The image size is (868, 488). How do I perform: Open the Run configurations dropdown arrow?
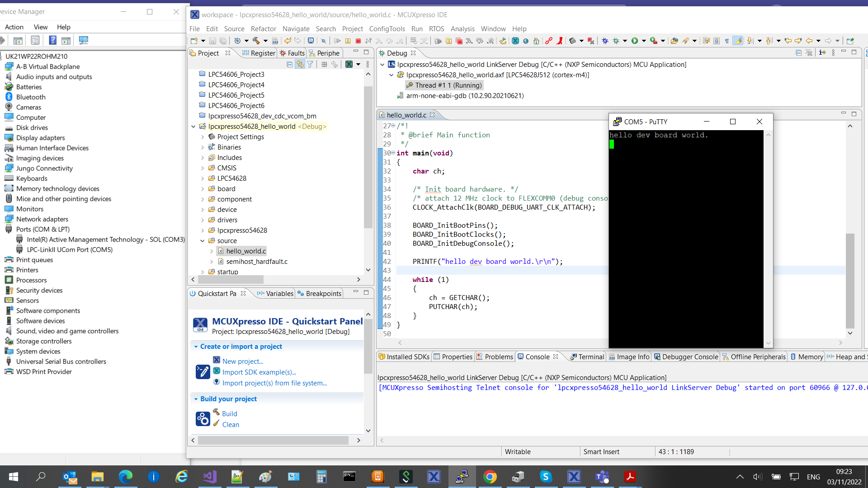click(643, 41)
